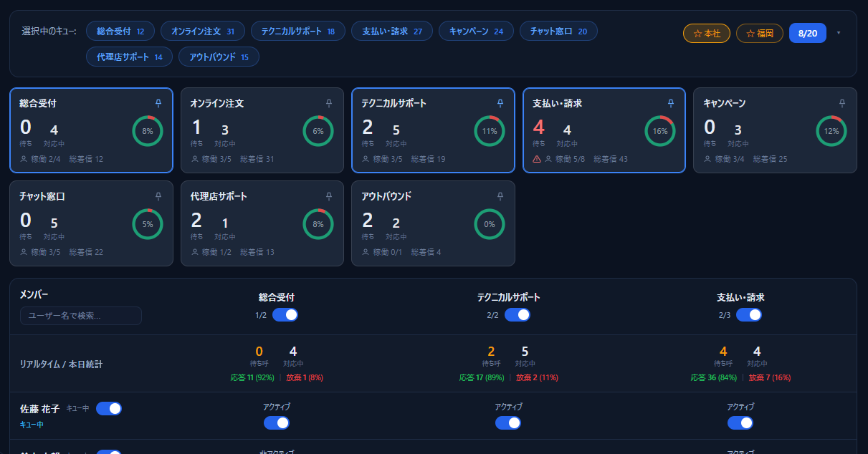
Task: Pin the チャット窓口 queue card
Action: [x=158, y=196]
